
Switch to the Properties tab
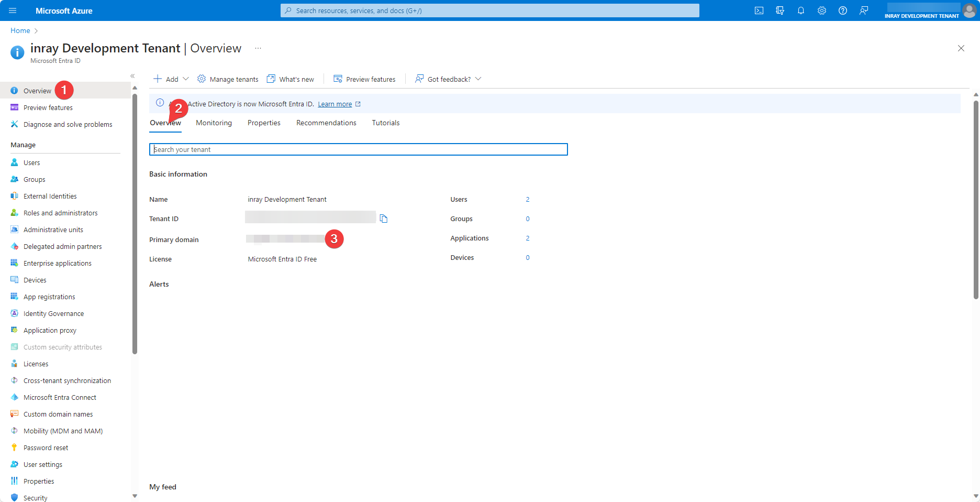point(264,123)
